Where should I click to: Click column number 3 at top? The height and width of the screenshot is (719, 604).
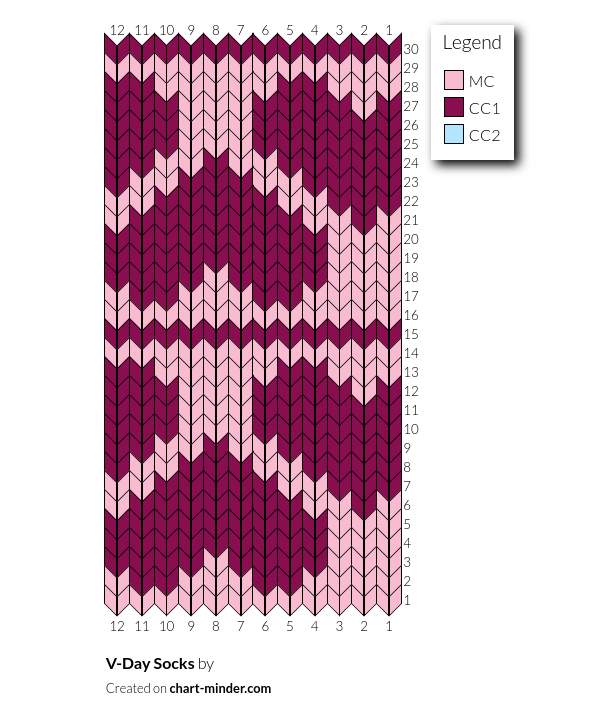339,30
